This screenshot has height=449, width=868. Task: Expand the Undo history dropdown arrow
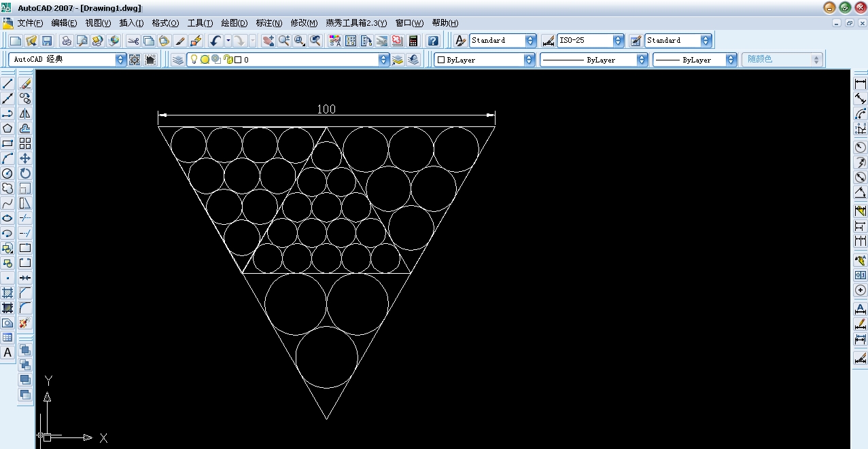228,41
